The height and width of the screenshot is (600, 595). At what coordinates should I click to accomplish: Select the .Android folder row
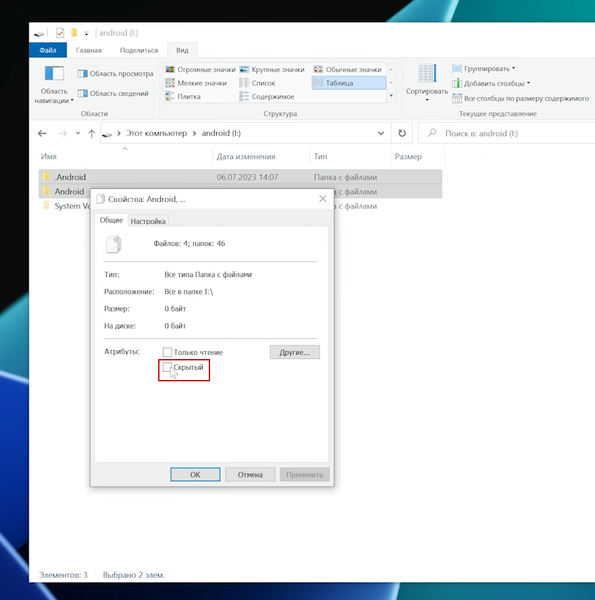[240, 177]
